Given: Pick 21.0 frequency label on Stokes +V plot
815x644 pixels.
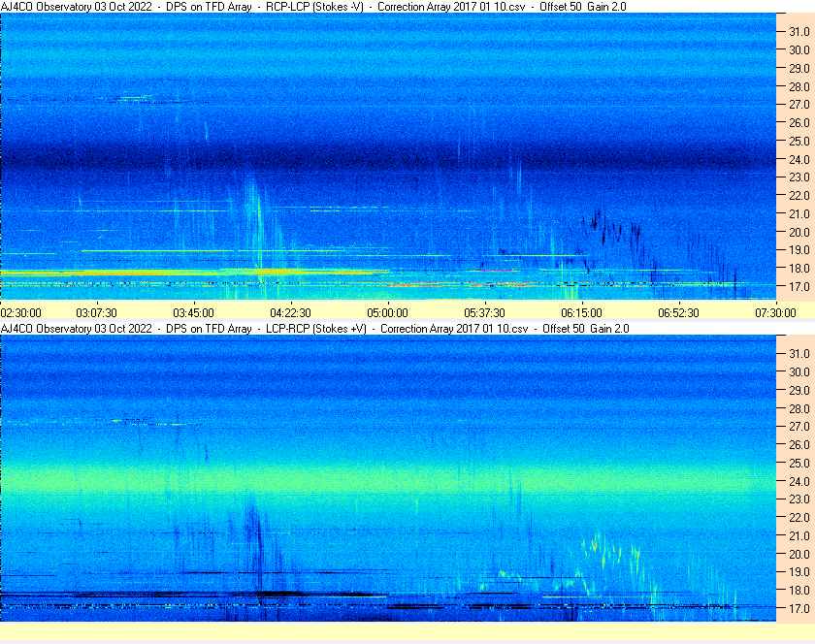Looking at the screenshot, I should [799, 535].
